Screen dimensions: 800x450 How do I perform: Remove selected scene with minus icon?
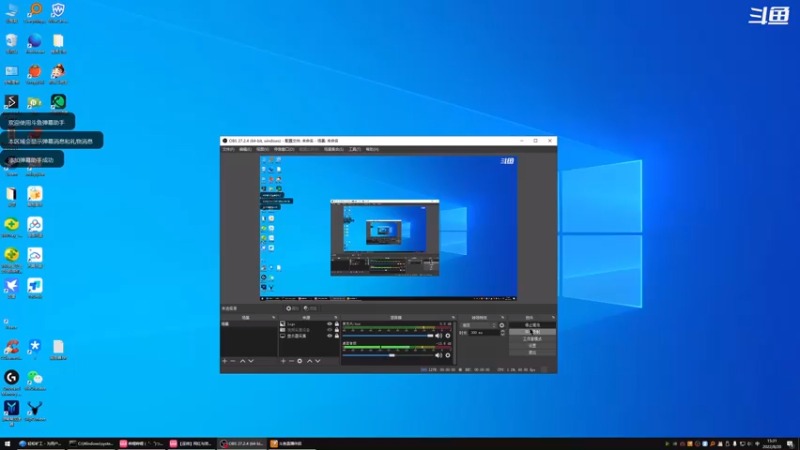[233, 361]
